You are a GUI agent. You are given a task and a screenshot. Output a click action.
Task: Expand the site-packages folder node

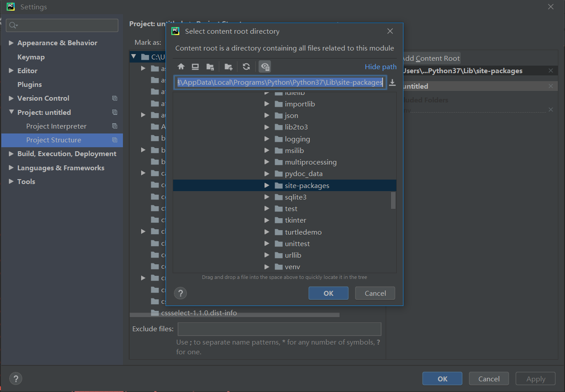click(x=267, y=185)
